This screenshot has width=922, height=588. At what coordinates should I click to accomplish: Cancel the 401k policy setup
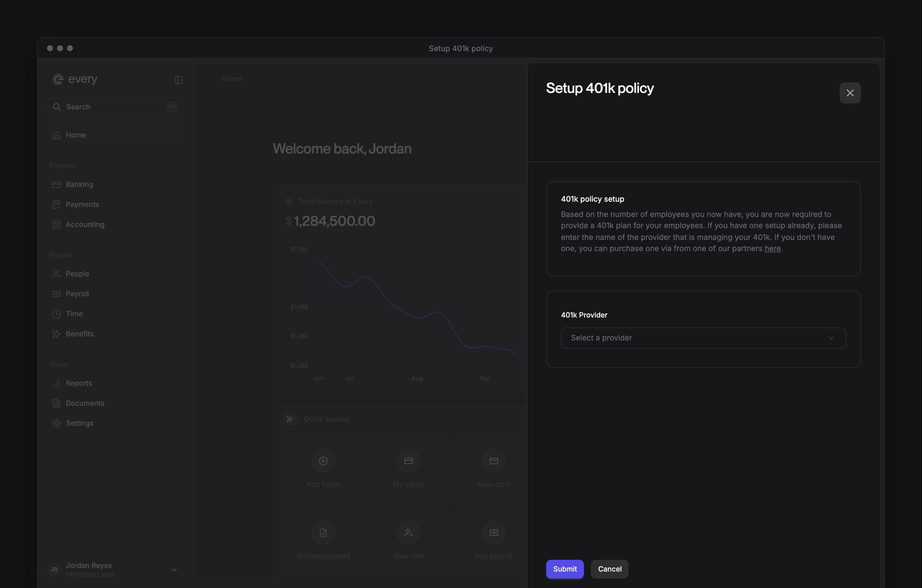click(x=609, y=569)
